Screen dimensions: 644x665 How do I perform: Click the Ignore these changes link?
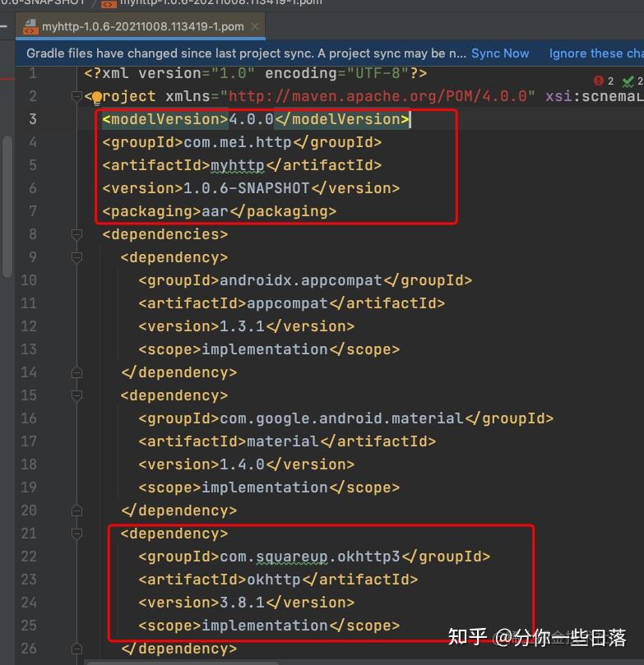596,53
